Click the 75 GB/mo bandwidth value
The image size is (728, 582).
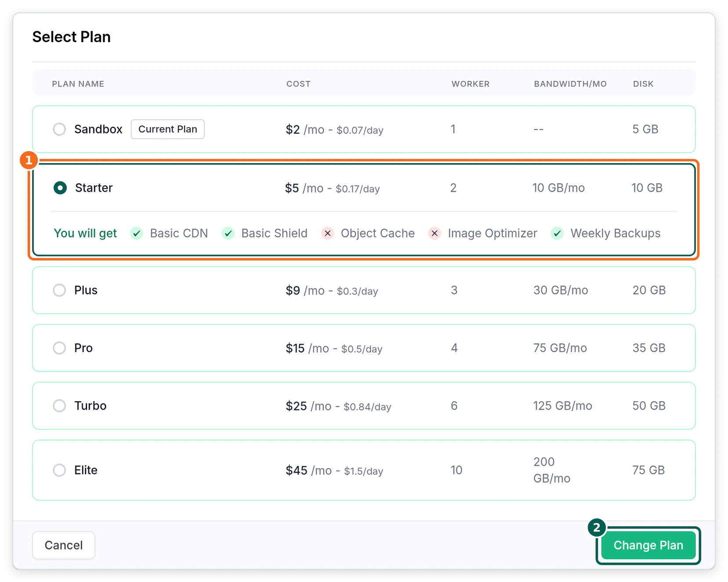point(560,348)
